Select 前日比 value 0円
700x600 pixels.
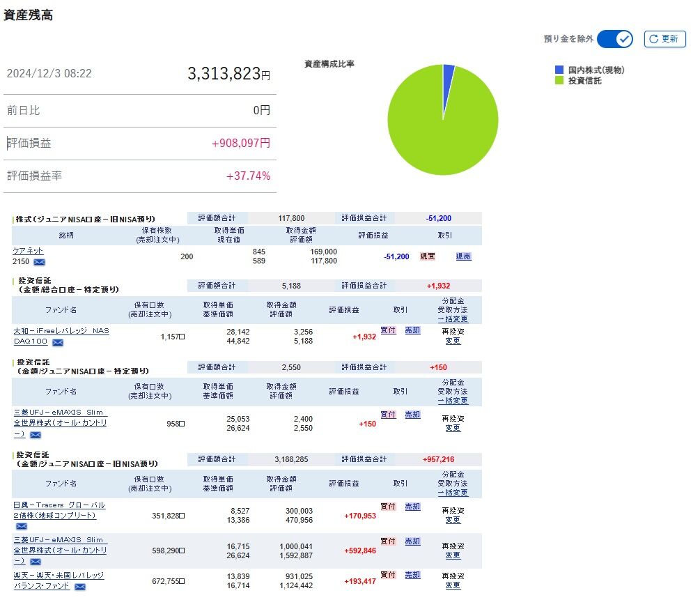262,110
